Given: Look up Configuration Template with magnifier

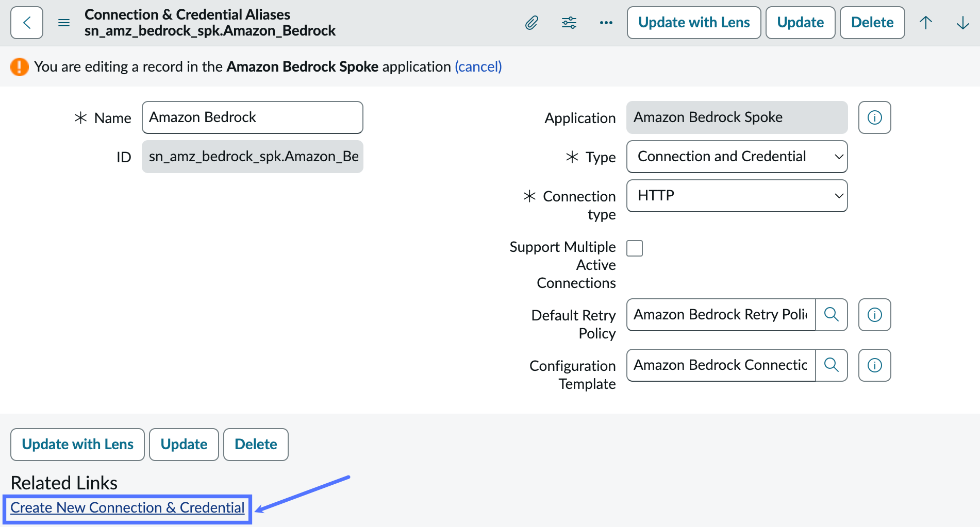Looking at the screenshot, I should coord(832,365).
